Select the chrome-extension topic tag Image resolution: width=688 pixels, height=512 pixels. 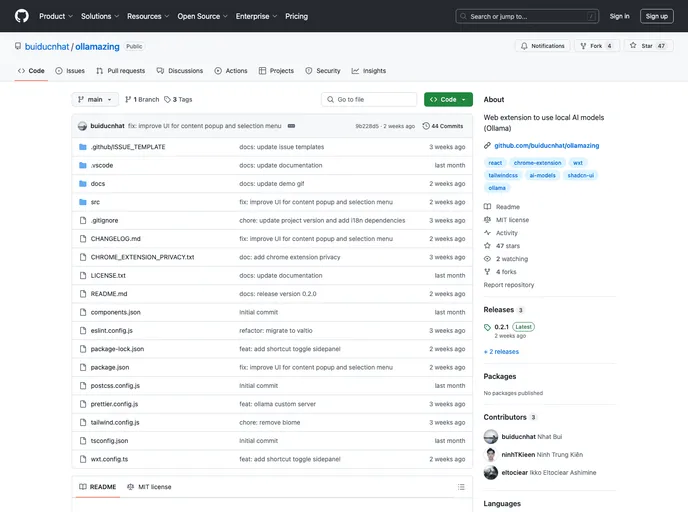[537, 162]
